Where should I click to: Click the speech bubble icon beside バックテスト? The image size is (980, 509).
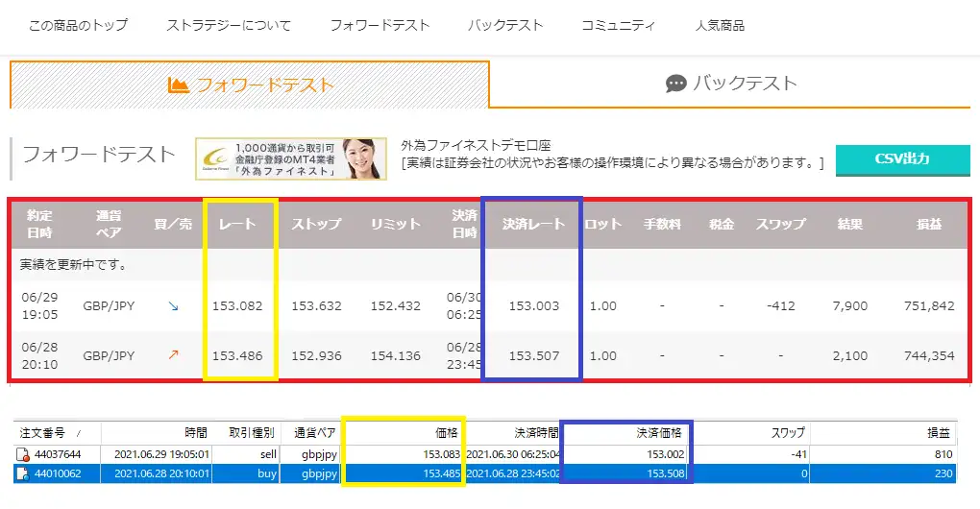tap(675, 84)
